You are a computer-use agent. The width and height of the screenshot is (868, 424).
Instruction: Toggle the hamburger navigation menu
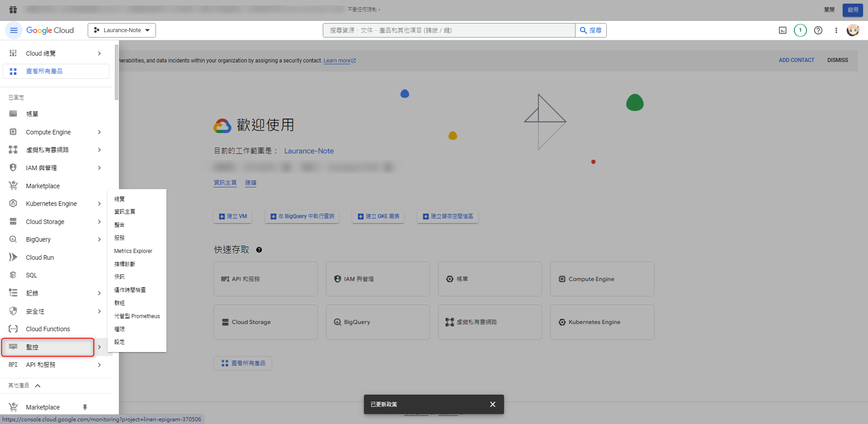click(14, 30)
